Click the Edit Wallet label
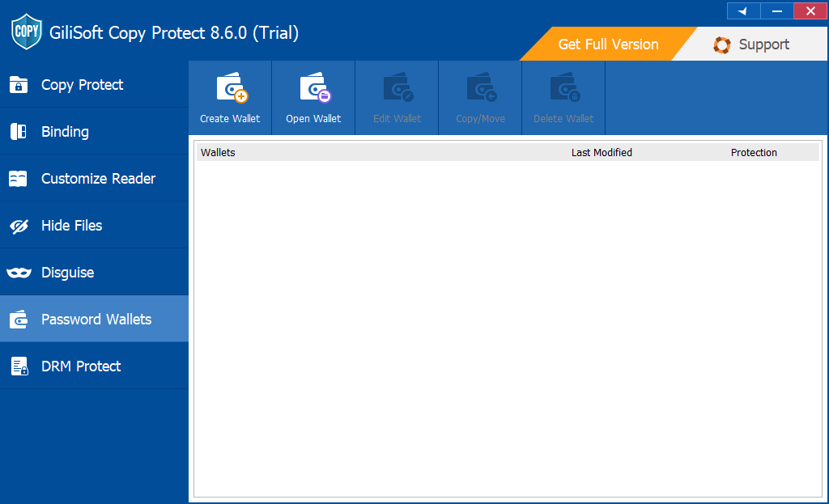The image size is (829, 504). (397, 119)
